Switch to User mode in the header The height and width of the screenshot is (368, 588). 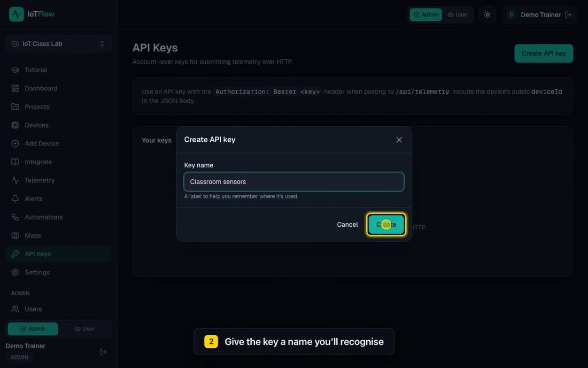tap(458, 14)
